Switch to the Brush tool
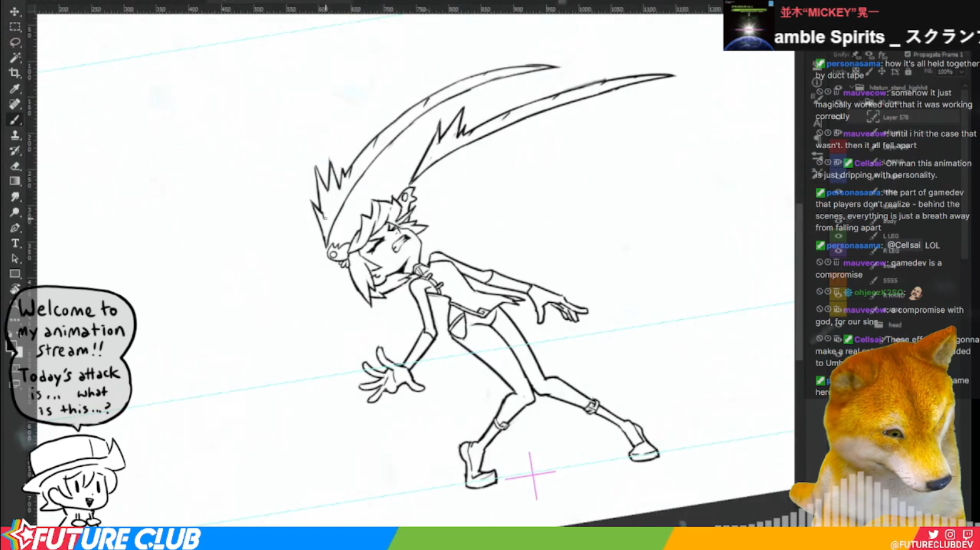 (x=15, y=119)
